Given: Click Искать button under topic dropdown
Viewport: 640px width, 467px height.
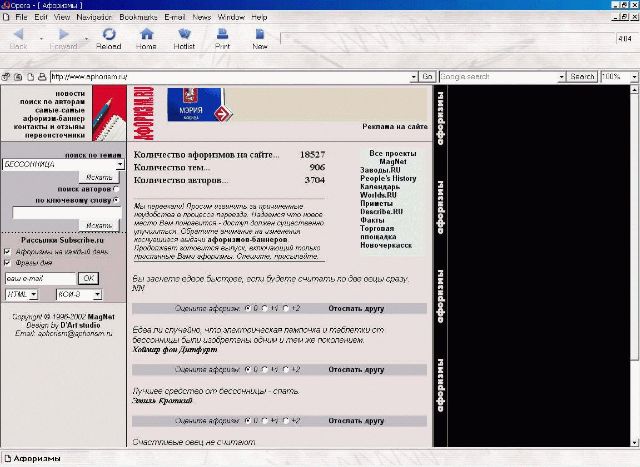Looking at the screenshot, I should (99, 178).
